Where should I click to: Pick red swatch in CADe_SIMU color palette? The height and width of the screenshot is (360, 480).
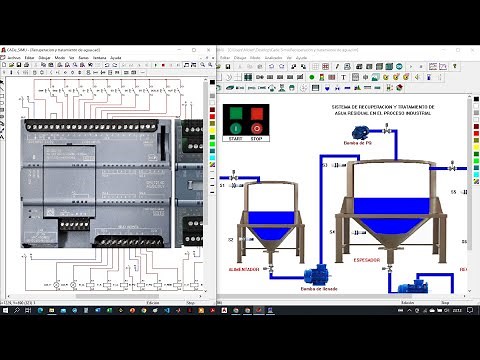[x=212, y=116]
